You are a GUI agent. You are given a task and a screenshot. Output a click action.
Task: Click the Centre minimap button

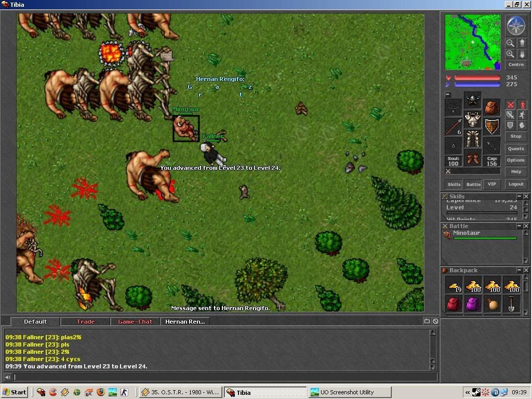point(516,64)
